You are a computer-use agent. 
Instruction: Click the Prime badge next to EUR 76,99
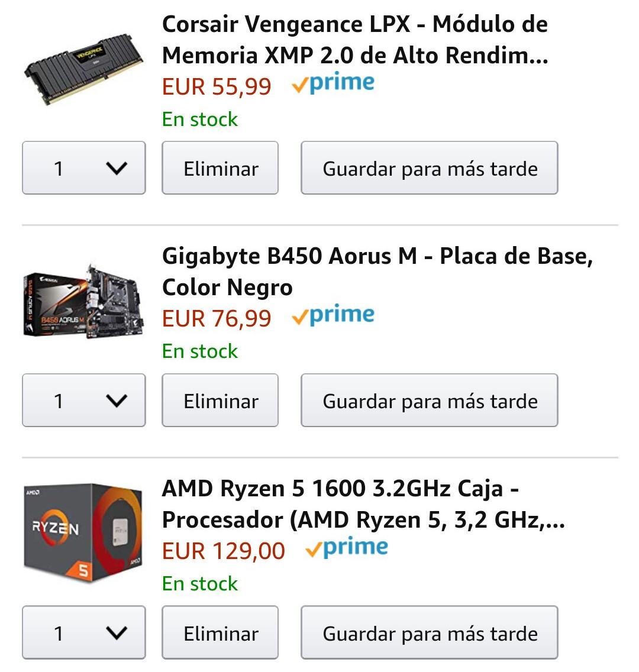point(334,316)
